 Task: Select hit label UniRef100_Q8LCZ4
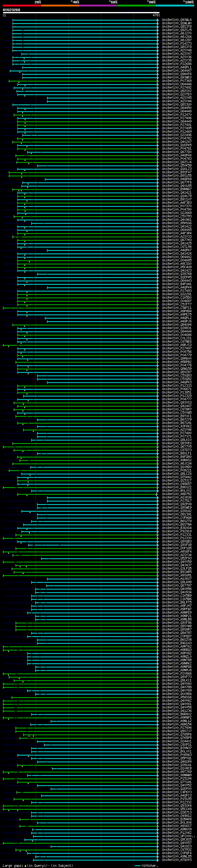tap(177, 474)
